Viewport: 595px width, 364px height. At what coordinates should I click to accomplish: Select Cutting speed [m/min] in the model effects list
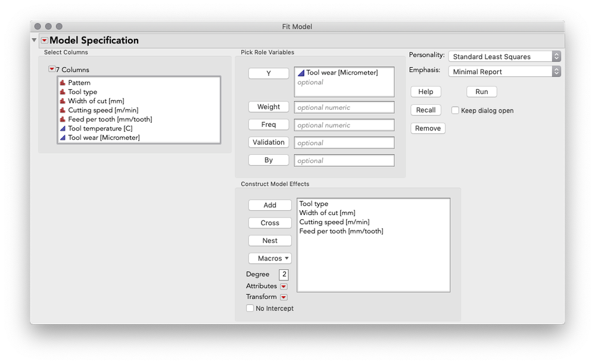click(334, 222)
